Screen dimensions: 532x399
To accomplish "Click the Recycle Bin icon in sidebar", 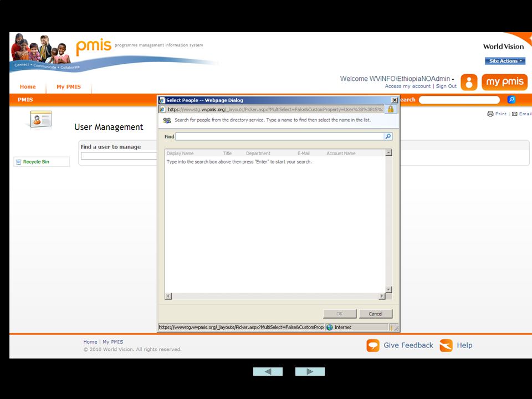I will (x=19, y=162).
